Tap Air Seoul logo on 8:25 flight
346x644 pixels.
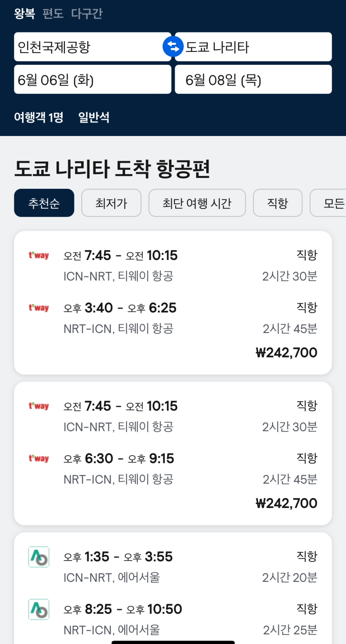click(38, 609)
